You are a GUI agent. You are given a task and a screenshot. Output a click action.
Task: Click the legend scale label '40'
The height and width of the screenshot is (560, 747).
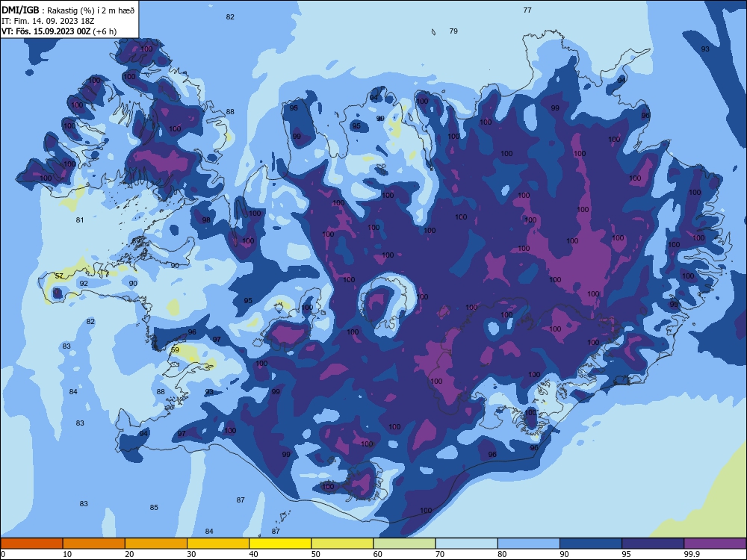(253, 554)
